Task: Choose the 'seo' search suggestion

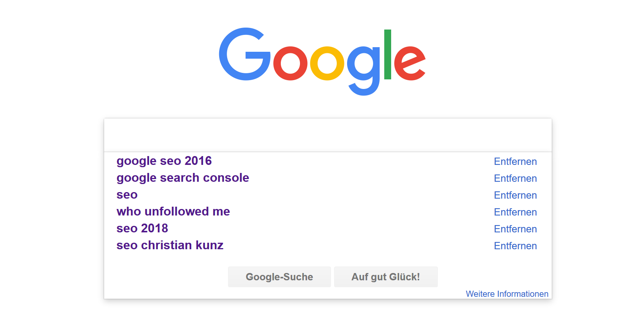Action: coord(127,194)
